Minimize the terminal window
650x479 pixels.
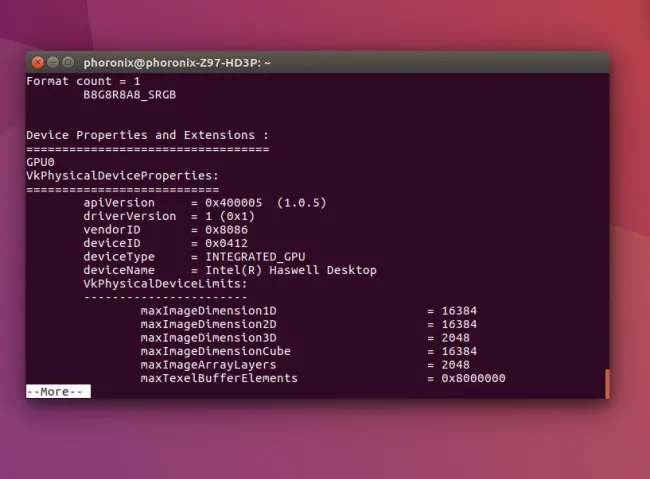point(53,63)
